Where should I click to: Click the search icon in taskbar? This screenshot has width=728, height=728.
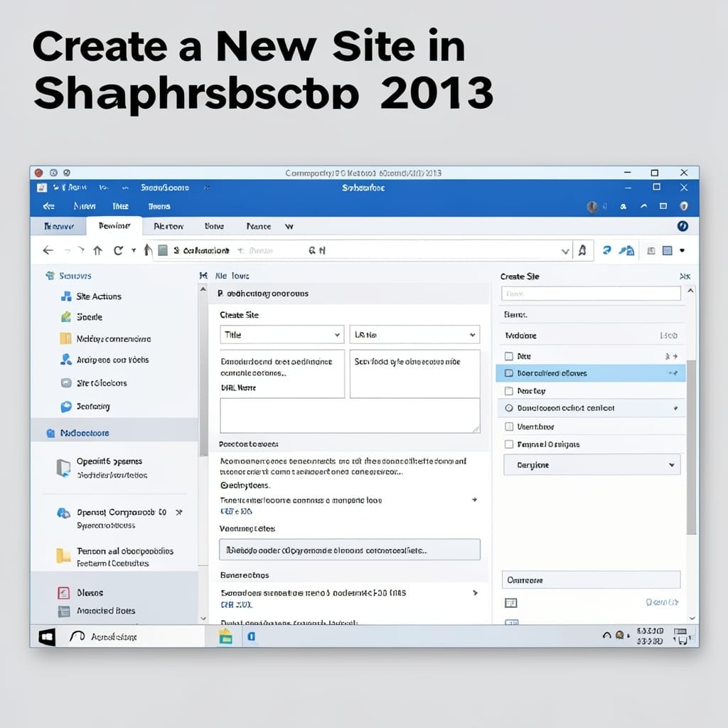tap(77, 636)
